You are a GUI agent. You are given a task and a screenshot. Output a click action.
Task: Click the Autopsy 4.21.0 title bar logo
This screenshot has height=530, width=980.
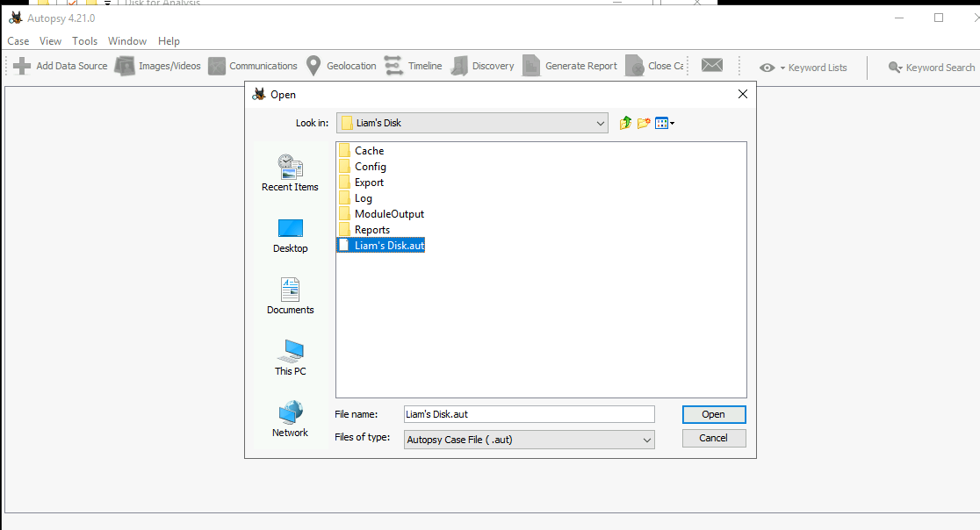15,18
